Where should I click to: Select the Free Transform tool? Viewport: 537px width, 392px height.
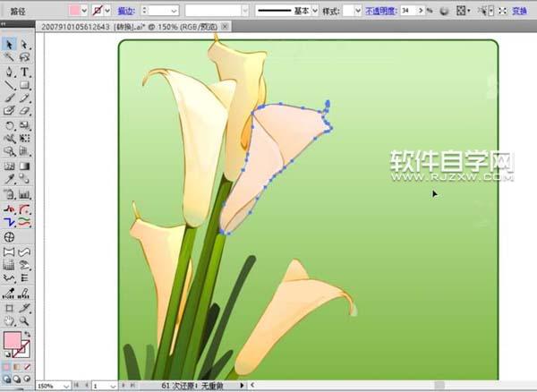coord(24,139)
